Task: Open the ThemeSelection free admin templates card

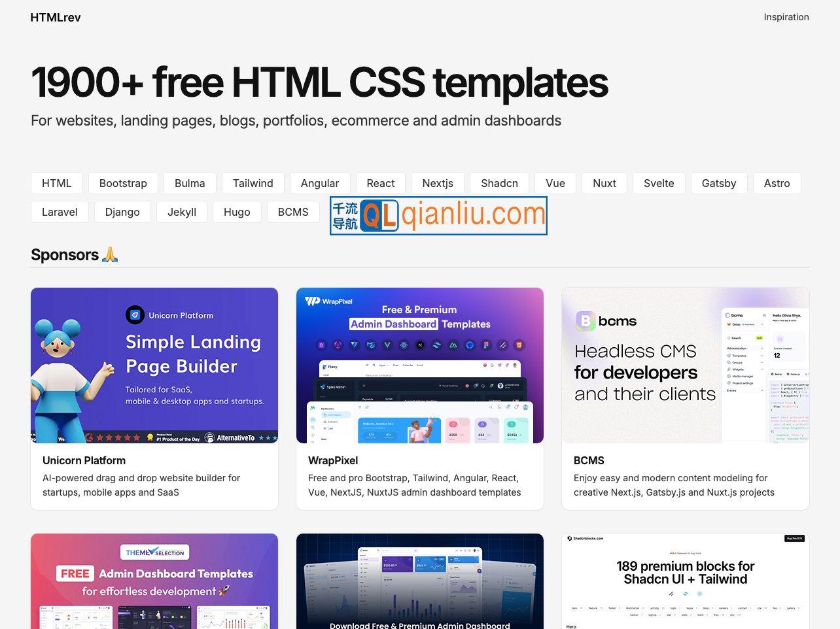Action: (x=154, y=581)
